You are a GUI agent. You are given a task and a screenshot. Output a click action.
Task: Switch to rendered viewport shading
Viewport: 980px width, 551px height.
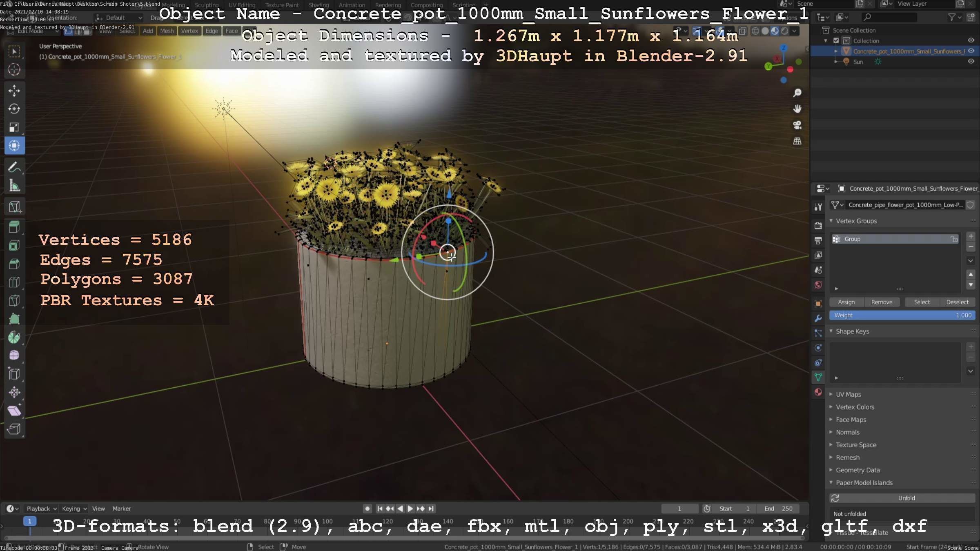point(784,31)
